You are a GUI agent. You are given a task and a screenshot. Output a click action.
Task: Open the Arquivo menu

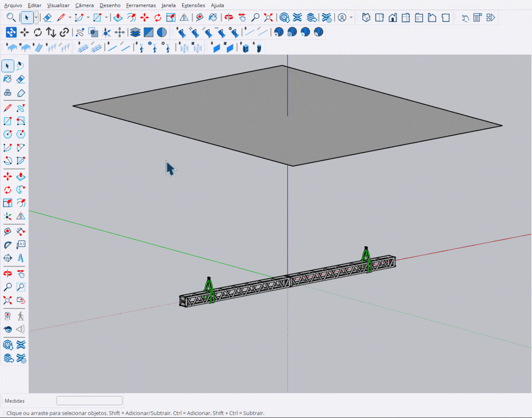pyautogui.click(x=13, y=5)
